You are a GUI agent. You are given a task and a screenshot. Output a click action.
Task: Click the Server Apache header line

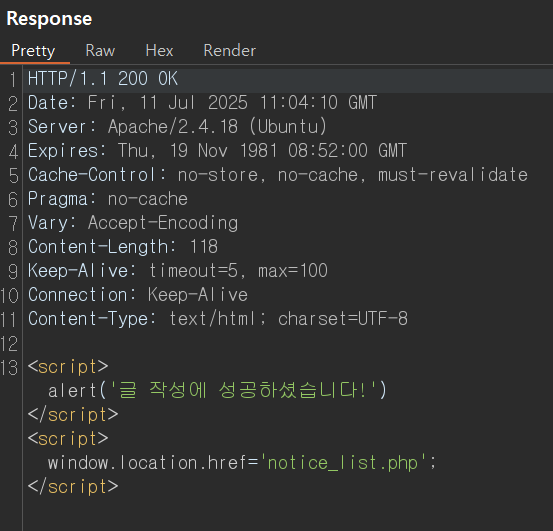point(177,127)
